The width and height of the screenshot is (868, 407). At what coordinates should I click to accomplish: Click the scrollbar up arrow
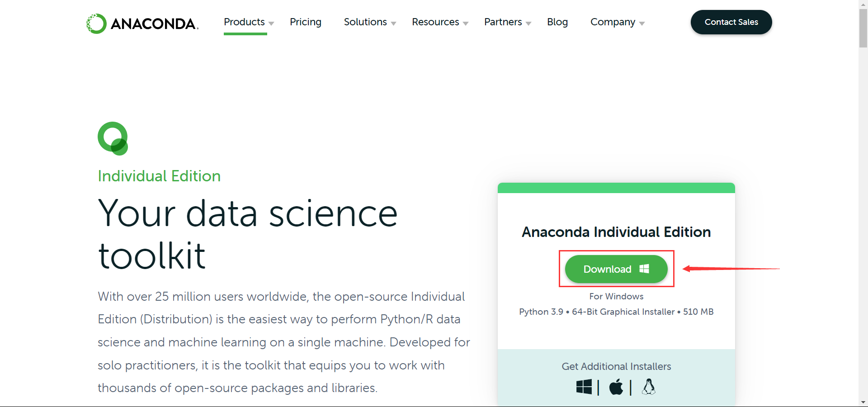pyautogui.click(x=863, y=4)
